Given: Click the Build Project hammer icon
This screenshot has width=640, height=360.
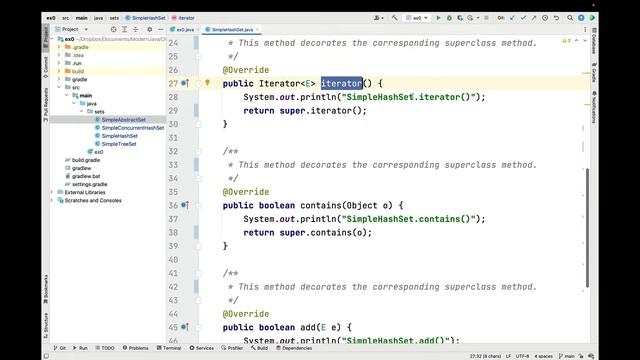Looking at the screenshot, I should 395,18.
